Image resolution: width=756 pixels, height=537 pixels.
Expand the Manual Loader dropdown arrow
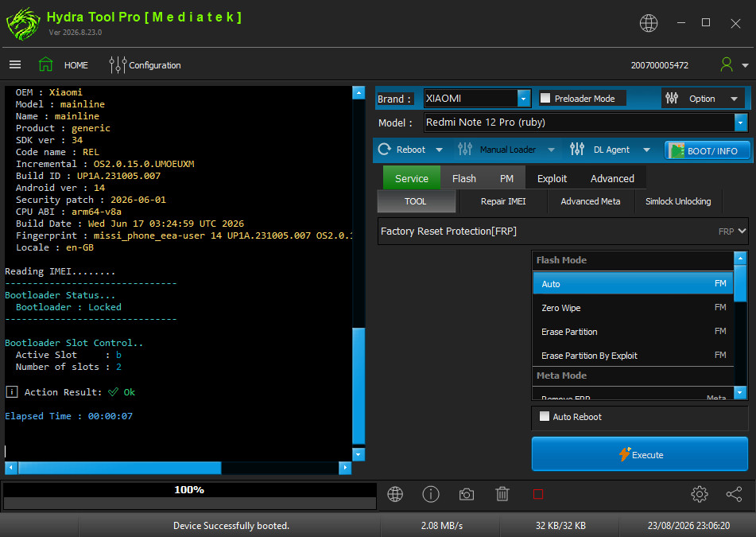click(x=551, y=150)
